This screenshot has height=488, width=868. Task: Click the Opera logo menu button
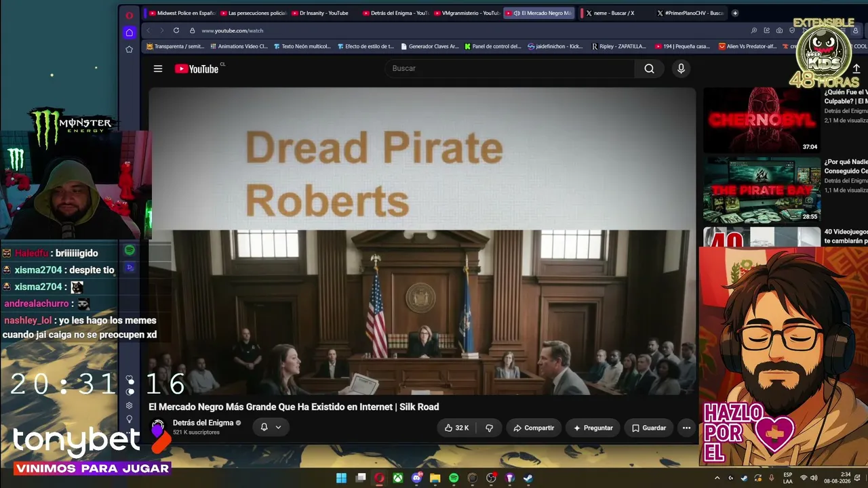point(129,15)
